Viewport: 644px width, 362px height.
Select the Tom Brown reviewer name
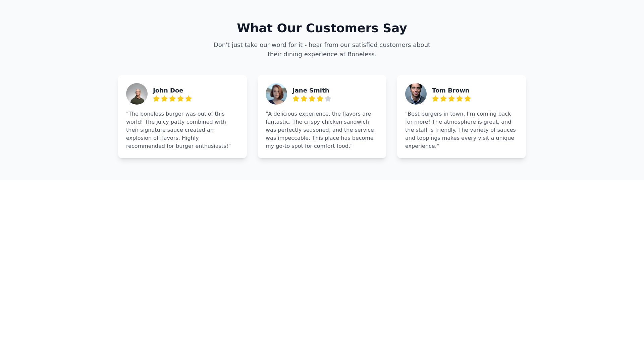[x=450, y=90]
